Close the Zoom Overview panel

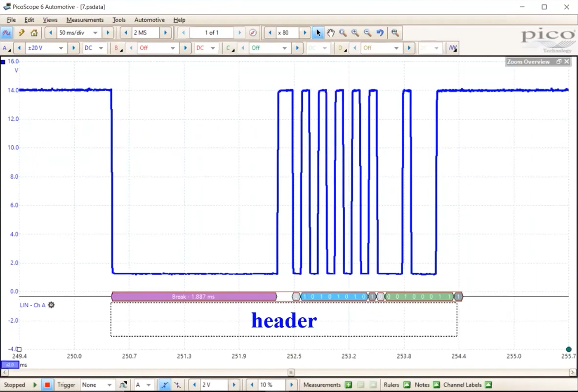[x=567, y=62]
